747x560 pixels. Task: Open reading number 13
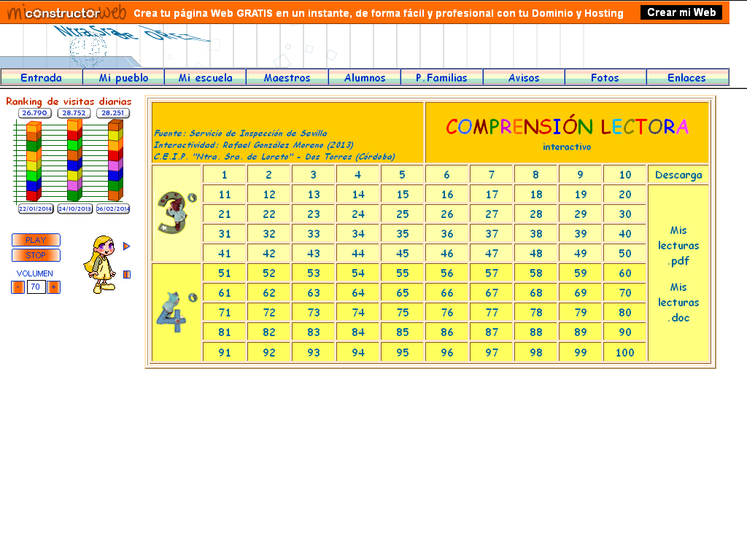(314, 194)
